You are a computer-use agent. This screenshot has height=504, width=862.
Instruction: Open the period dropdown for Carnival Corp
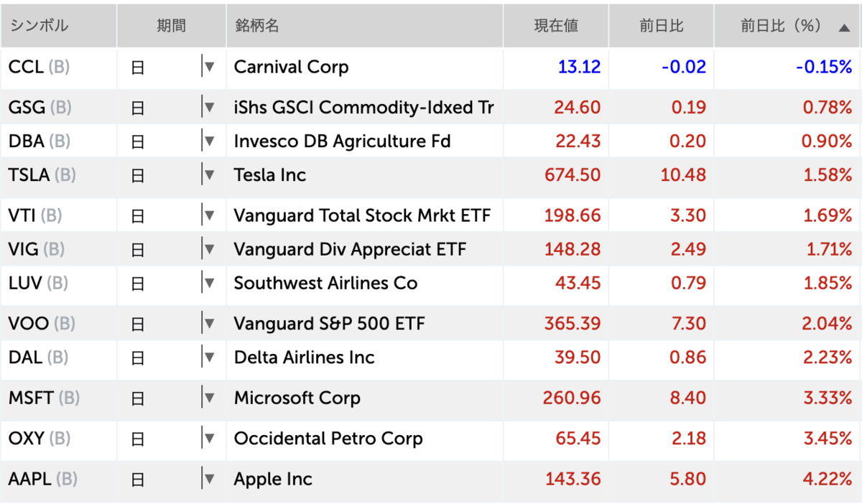point(208,67)
